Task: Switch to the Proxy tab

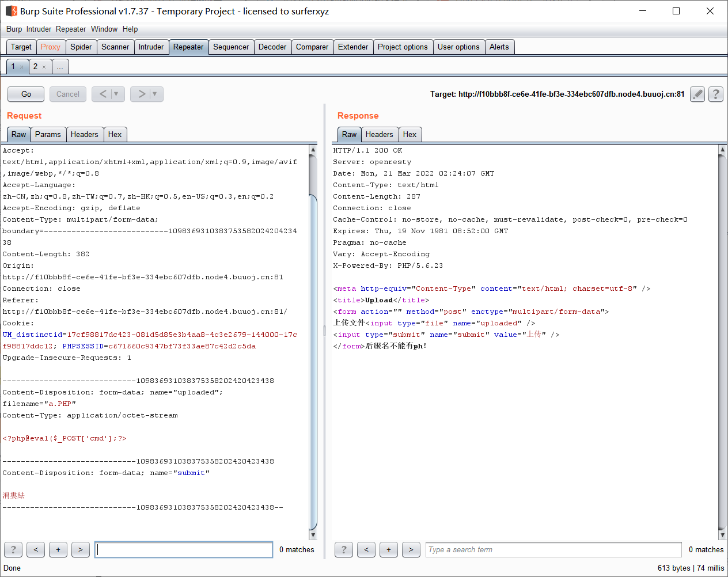Action: pos(51,47)
